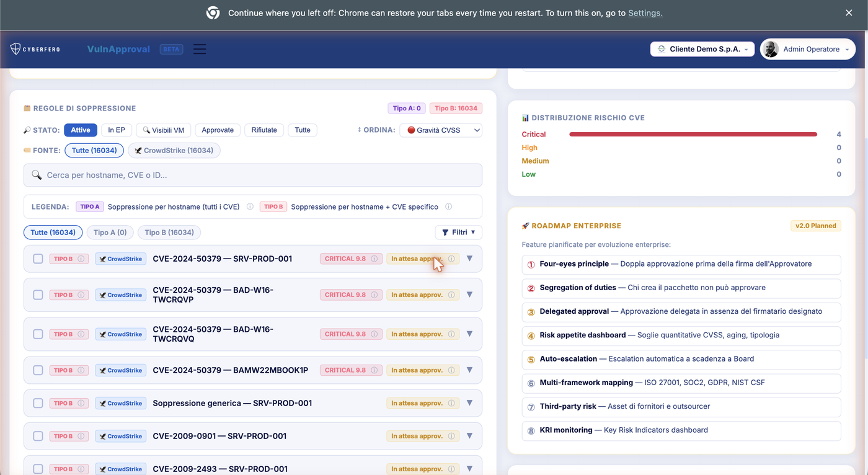Screen dimensions: 868x475
Task: Tick the checkbox for CVE-2009-2493 rule
Action: [38, 469]
